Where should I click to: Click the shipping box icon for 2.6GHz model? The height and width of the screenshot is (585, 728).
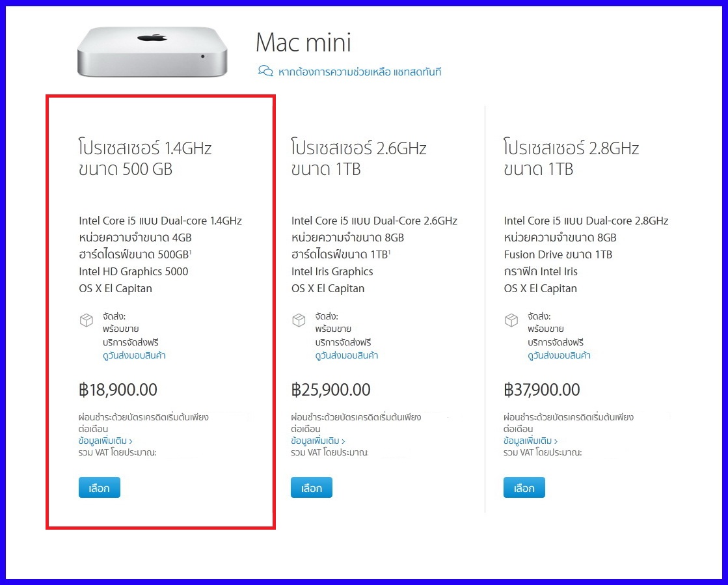pyautogui.click(x=299, y=320)
